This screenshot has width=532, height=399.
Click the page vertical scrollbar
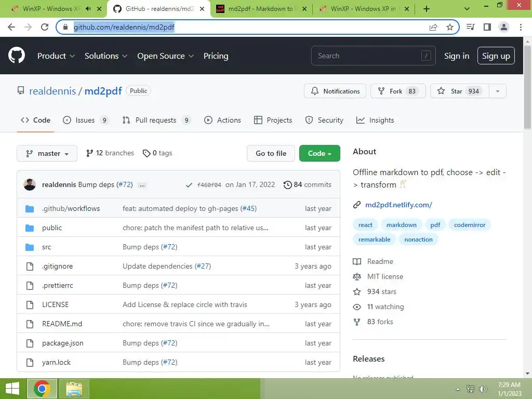coord(528,87)
